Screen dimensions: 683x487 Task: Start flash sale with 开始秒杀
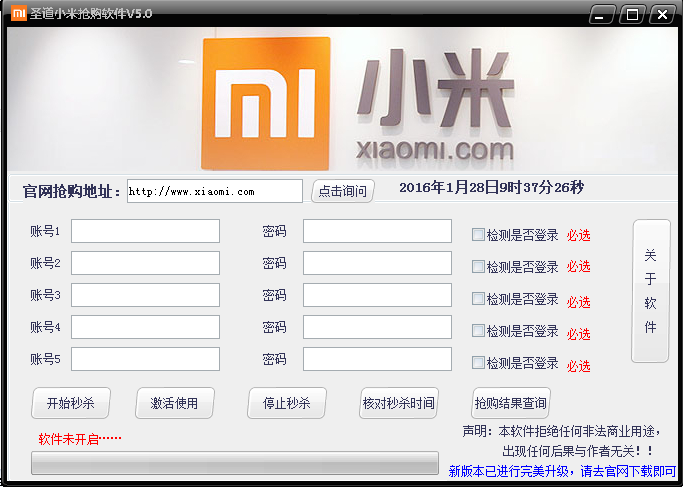coord(71,403)
